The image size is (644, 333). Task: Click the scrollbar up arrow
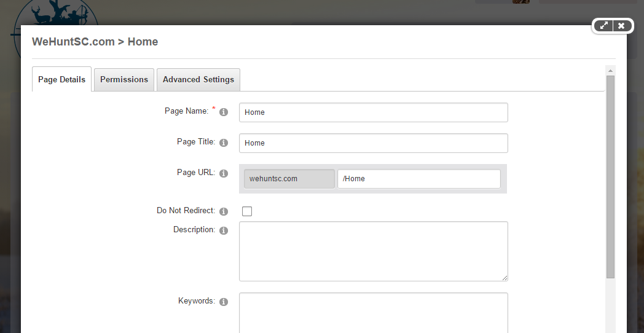(x=610, y=71)
